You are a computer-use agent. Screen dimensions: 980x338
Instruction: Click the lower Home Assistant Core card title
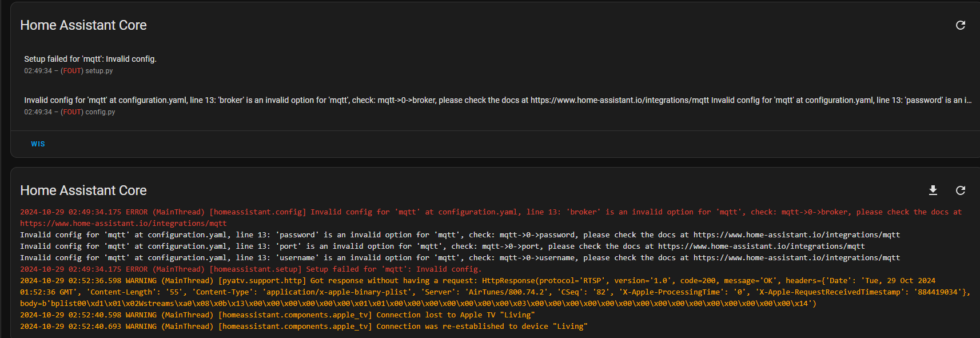pyautogui.click(x=83, y=190)
